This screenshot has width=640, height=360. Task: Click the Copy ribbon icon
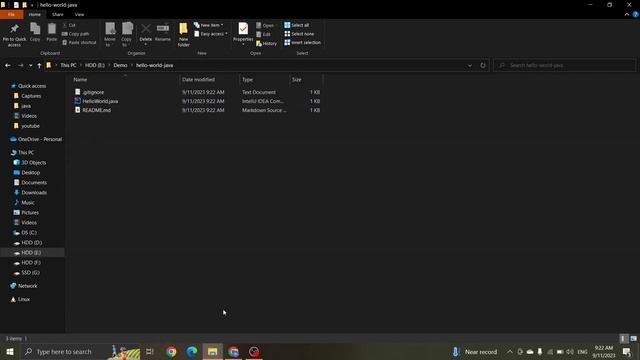(35, 32)
